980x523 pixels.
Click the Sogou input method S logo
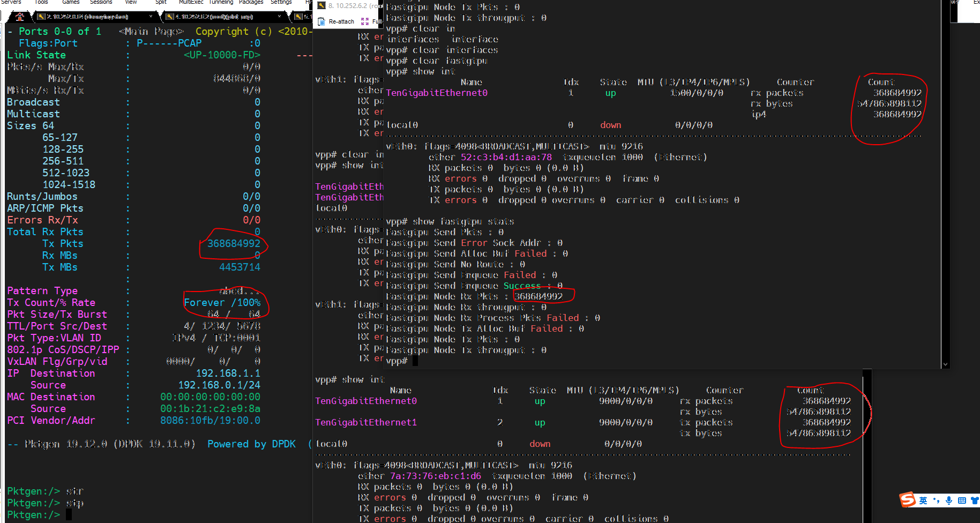[908, 500]
